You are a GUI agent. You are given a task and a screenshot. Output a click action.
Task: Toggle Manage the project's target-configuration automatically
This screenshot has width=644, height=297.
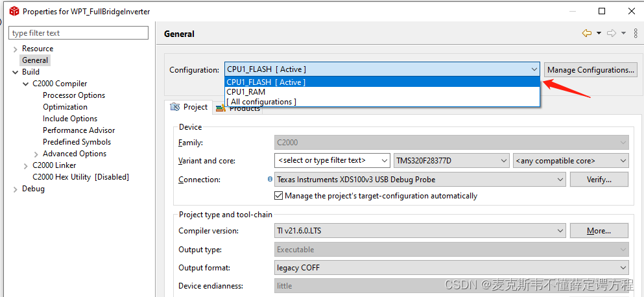[x=278, y=196]
